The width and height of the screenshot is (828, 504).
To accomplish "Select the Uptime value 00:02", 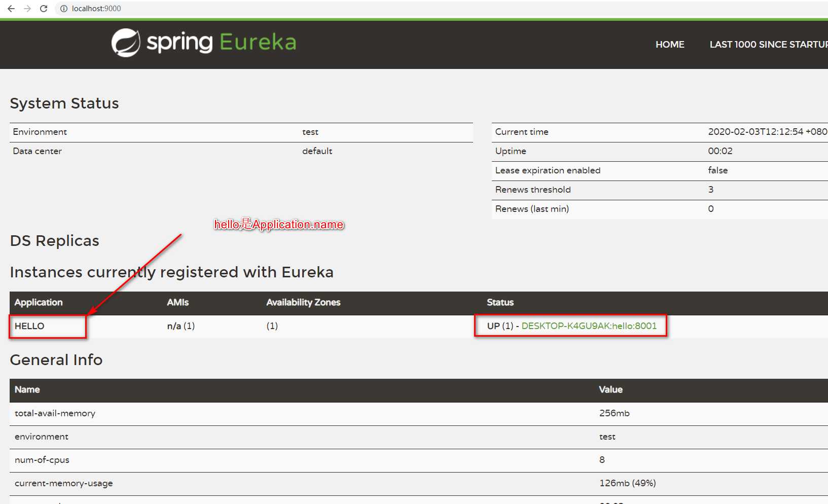I will click(x=721, y=151).
